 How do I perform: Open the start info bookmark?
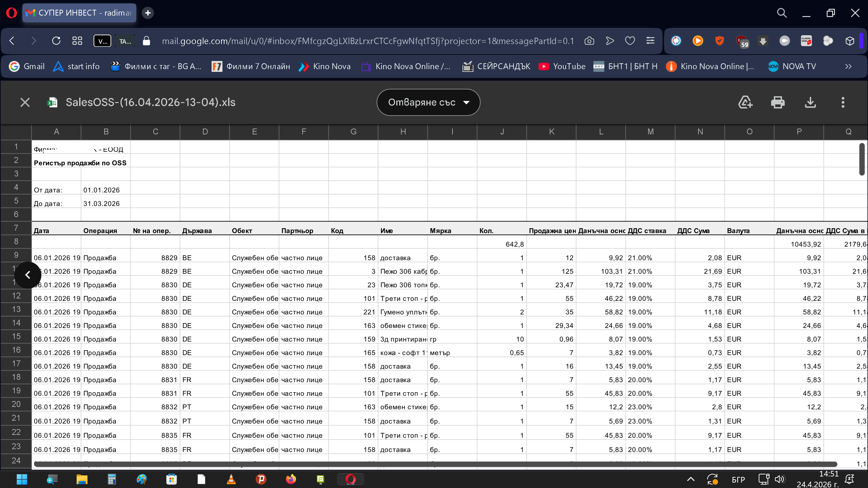[x=76, y=66]
